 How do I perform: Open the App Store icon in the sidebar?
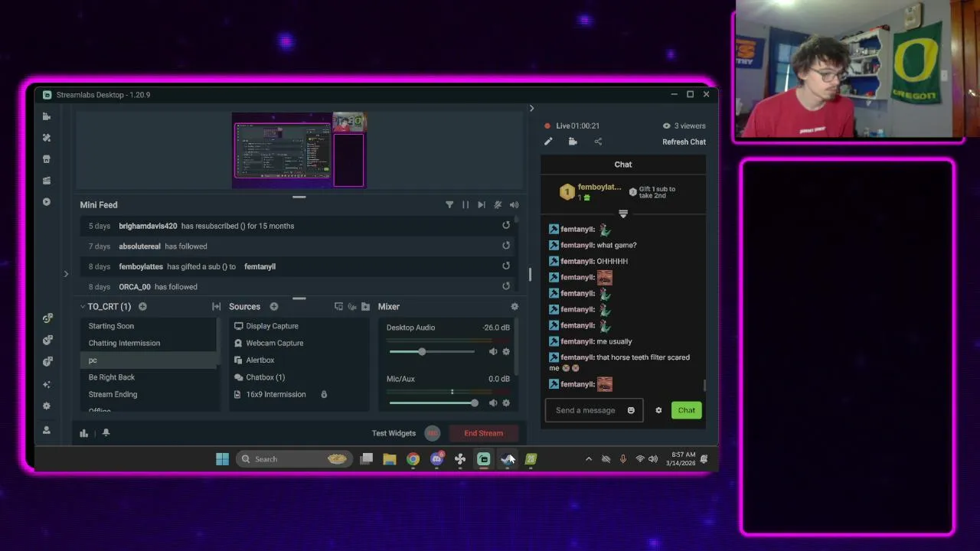point(47,159)
